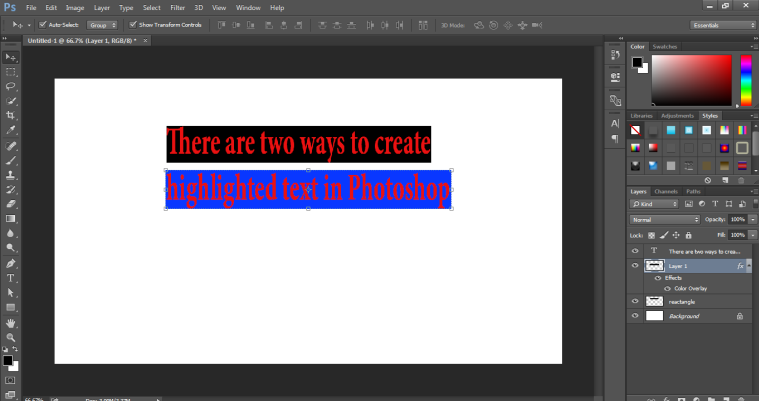Open the Character panel icon
Viewport: 759px width, 401px height.
(615, 123)
